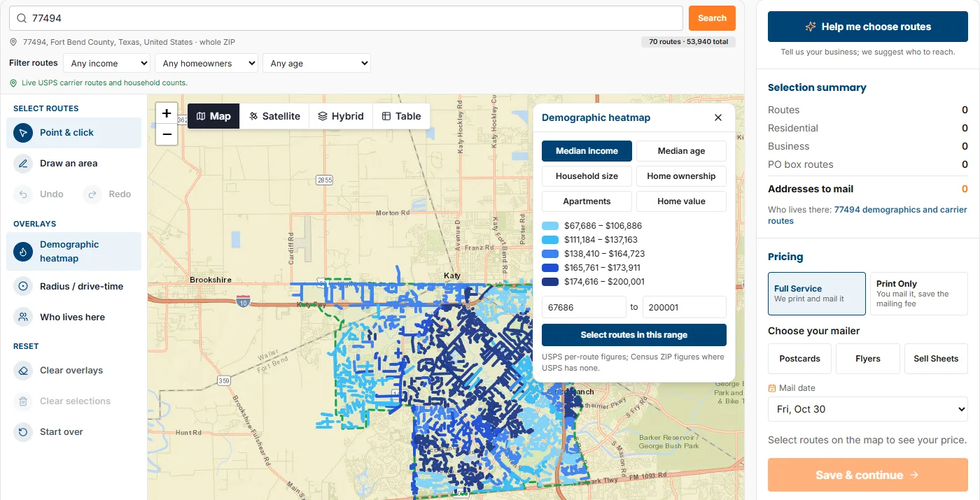Viewport: 980px width, 500px height.
Task: Click the minimum income field showing 67686
Action: click(x=584, y=307)
